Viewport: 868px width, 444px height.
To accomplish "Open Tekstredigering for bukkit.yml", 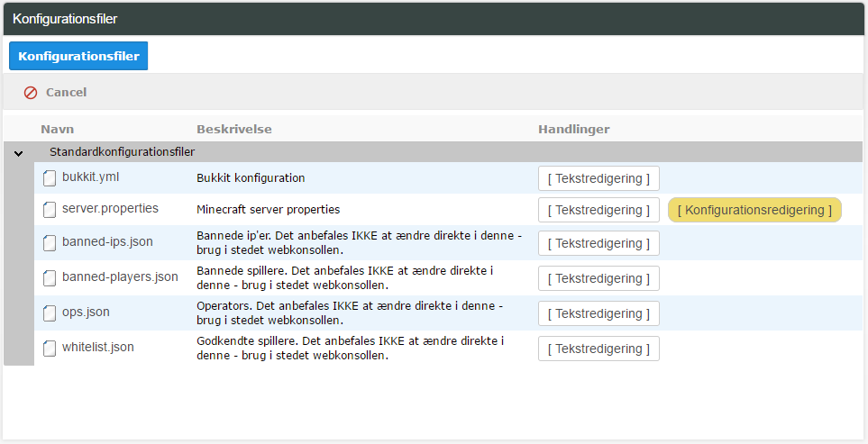I will (x=599, y=178).
